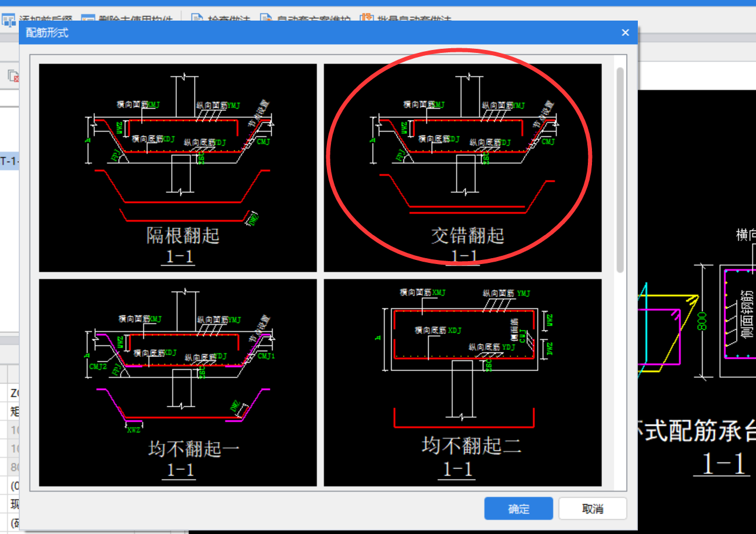The width and height of the screenshot is (756, 534).
Task: Confirm selection with 确定 button
Action: coord(519,509)
